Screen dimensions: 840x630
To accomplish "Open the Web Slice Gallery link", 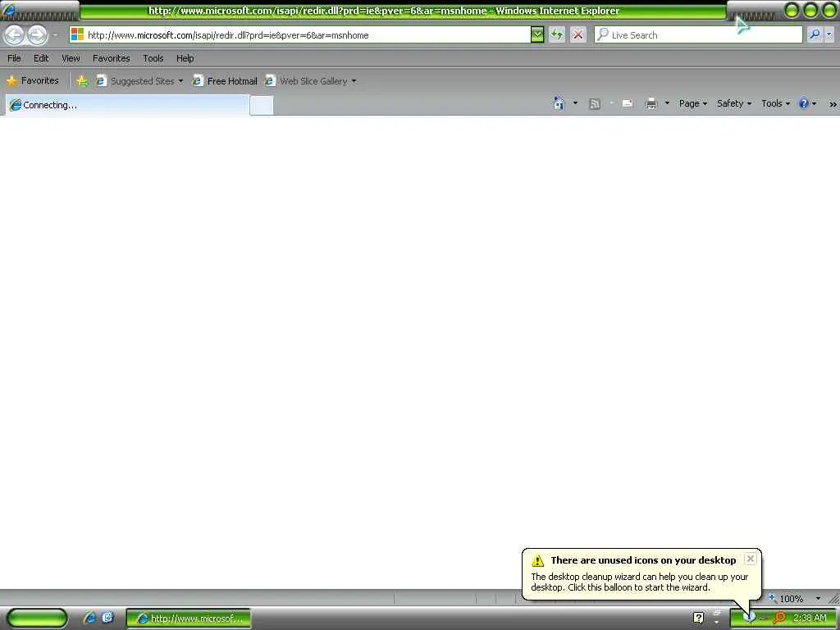I will [307, 81].
